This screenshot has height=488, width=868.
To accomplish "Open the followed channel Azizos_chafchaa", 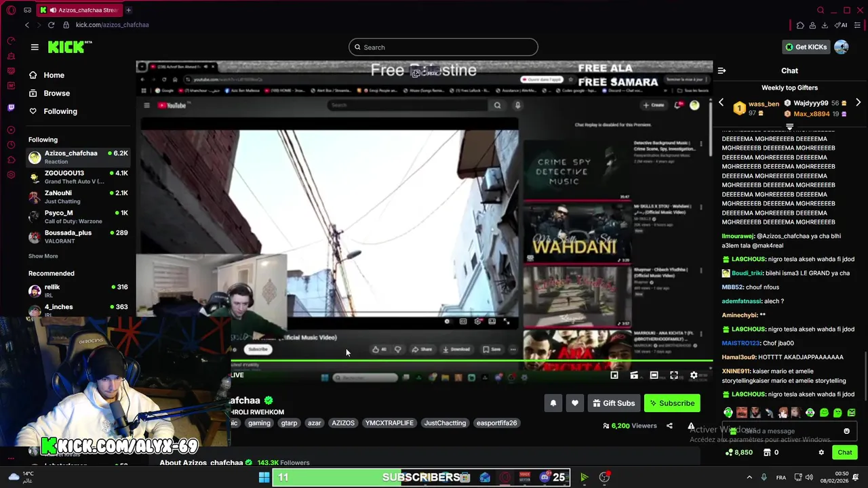I will point(78,157).
